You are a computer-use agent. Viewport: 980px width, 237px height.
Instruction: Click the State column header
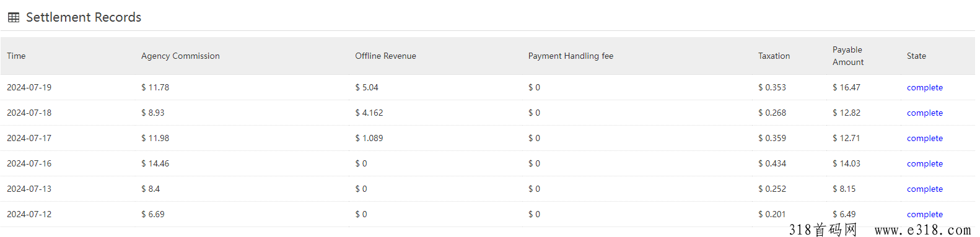pos(916,56)
